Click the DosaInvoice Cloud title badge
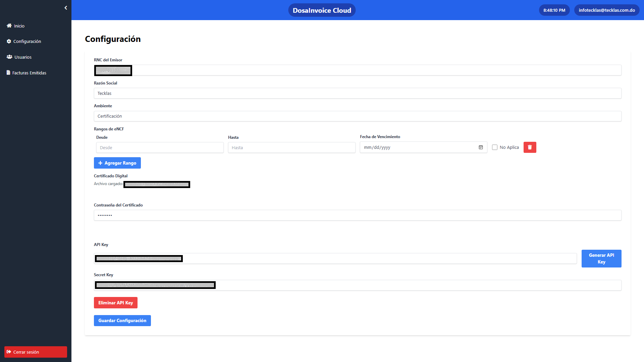The height and width of the screenshot is (362, 644). point(322,10)
